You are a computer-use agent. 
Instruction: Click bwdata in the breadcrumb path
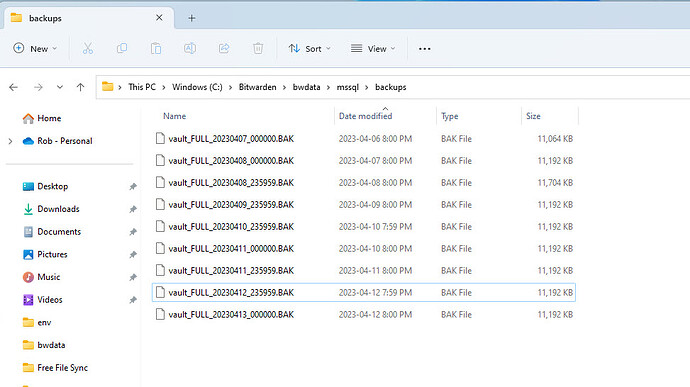pyautogui.click(x=307, y=87)
